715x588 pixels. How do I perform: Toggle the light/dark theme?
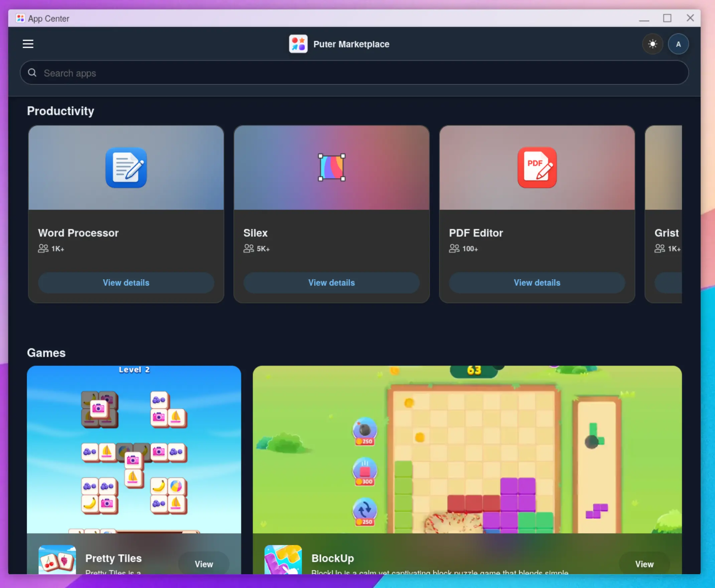pos(653,44)
